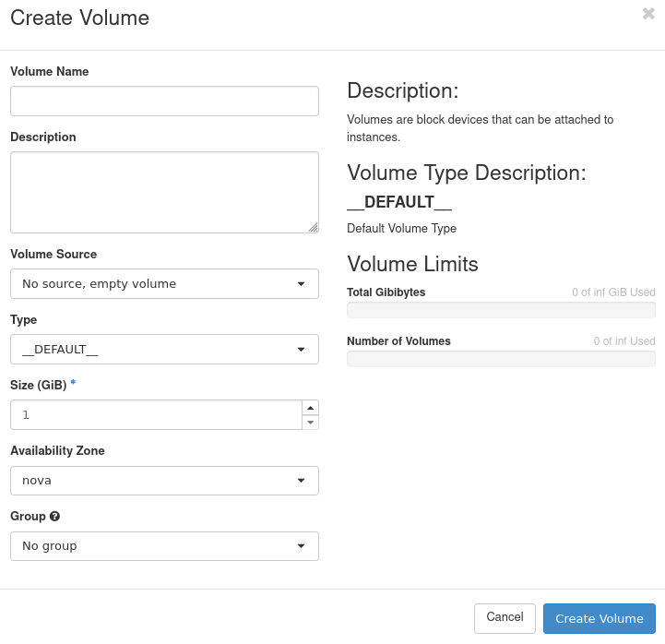Screen dimensions: 665x644
Task: Increase Size (GiB) with up arrow
Action: tap(311, 408)
